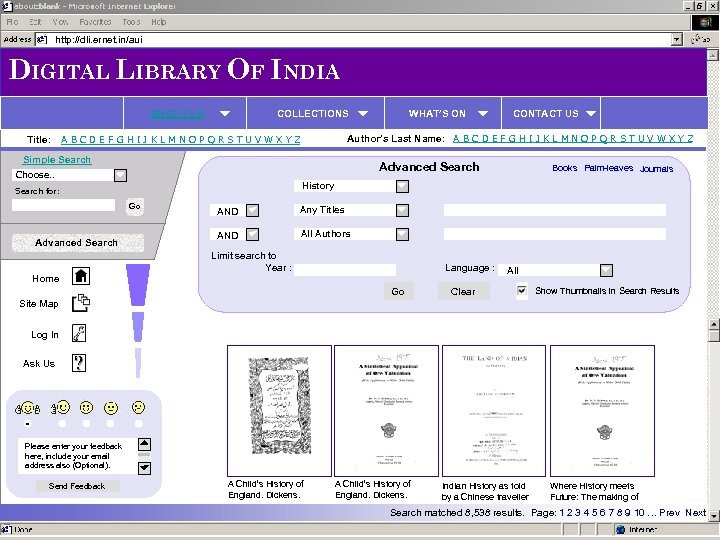Image resolution: width=720 pixels, height=540 pixels.
Task: Click the Log In key icon
Action: click(x=79, y=333)
